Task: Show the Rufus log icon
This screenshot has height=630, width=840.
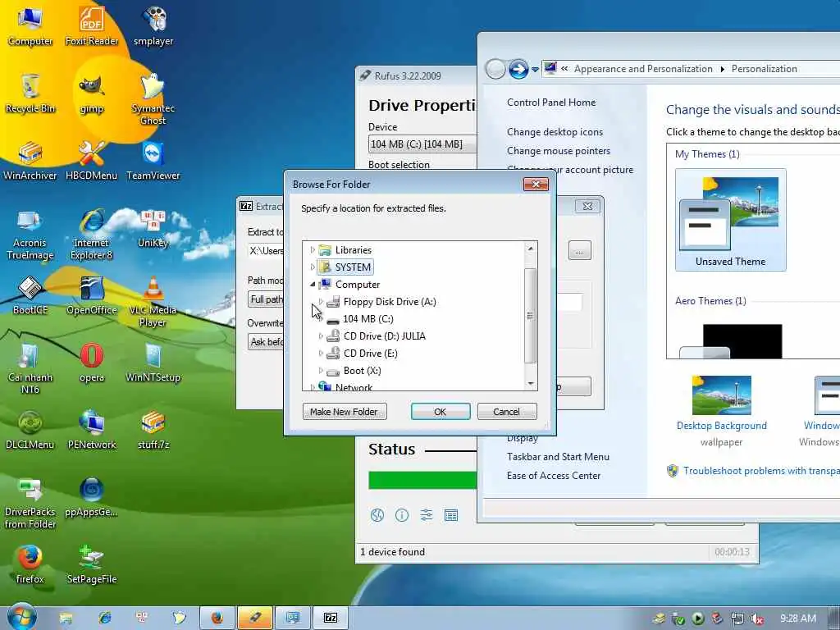Action: coord(451,515)
